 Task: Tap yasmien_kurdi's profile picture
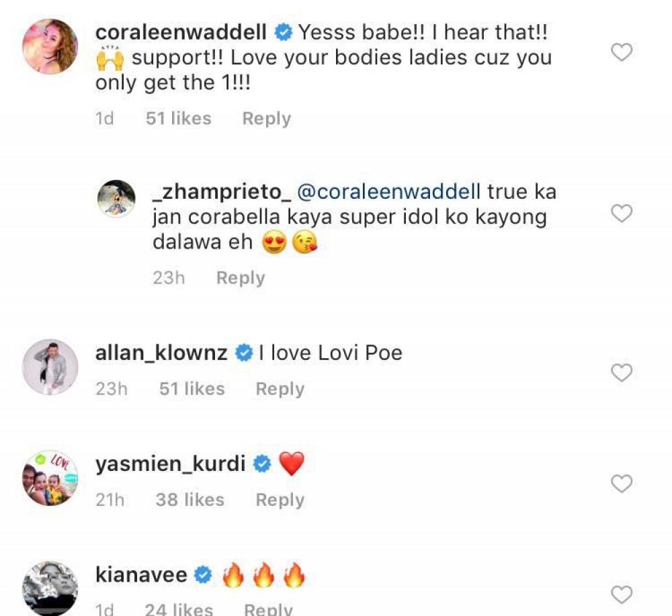[x=50, y=478]
